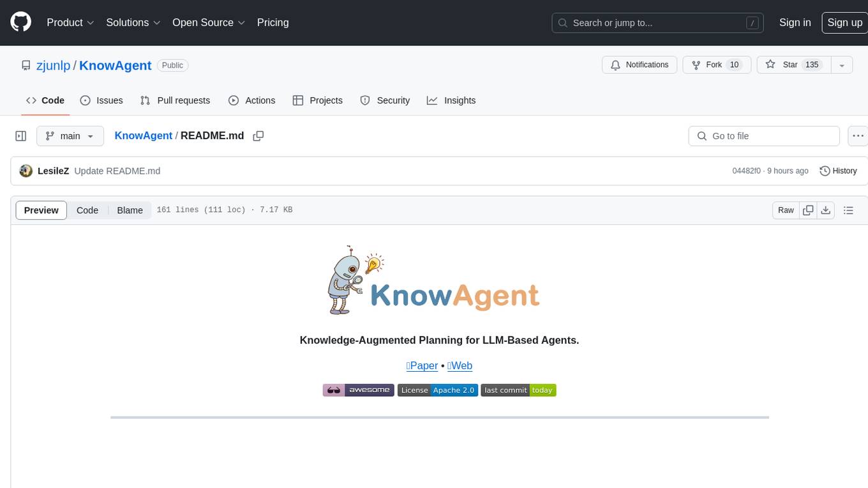Click Sign in link
This screenshot has width=868, height=488.
(x=795, y=22)
